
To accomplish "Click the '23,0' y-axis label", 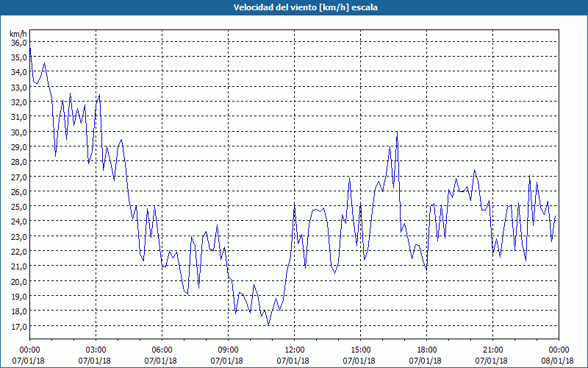I will coord(19,236).
